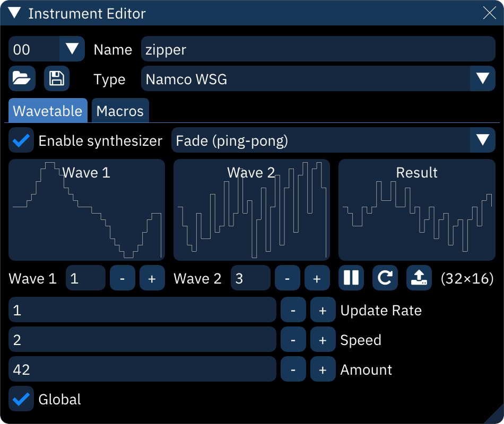Lower the Amount value with the minus button
The image size is (504, 424).
pyautogui.click(x=293, y=369)
